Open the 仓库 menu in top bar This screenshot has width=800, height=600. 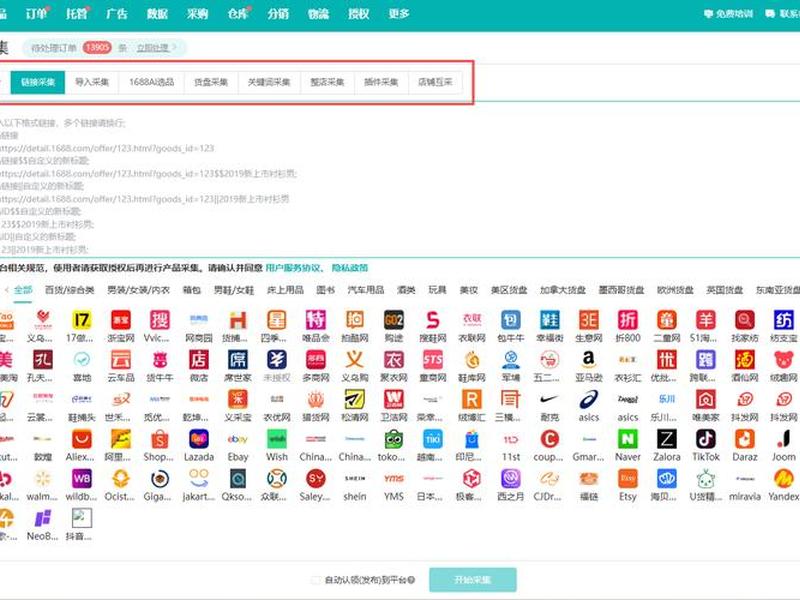tap(237, 14)
